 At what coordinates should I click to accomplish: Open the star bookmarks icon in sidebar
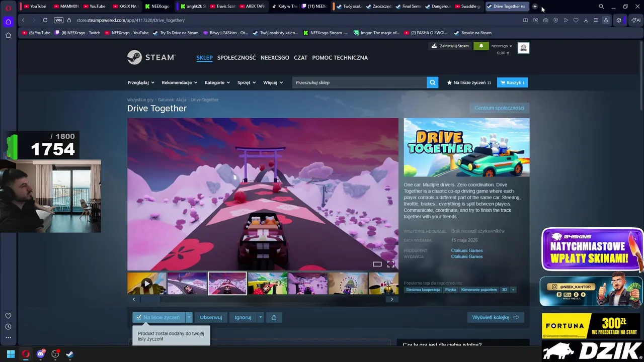8,35
